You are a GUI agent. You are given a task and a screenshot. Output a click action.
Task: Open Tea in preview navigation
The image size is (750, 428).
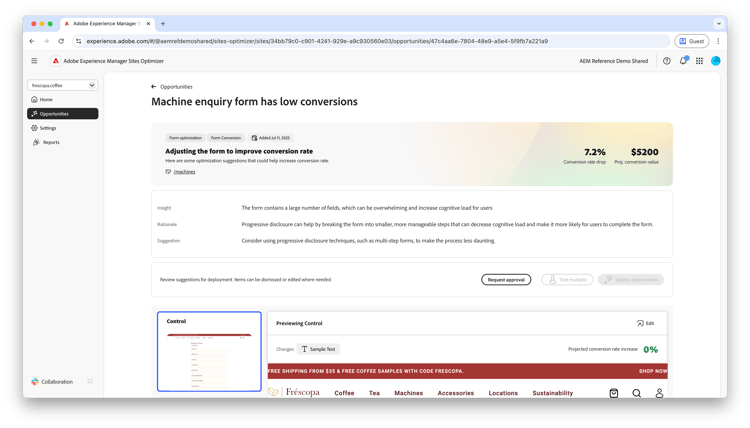click(374, 393)
